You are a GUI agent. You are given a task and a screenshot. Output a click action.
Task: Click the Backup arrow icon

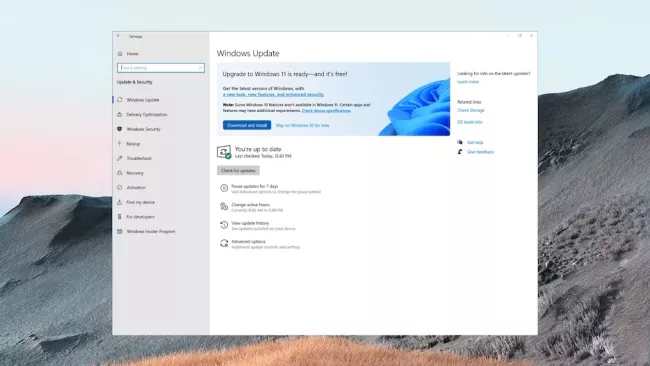point(120,143)
